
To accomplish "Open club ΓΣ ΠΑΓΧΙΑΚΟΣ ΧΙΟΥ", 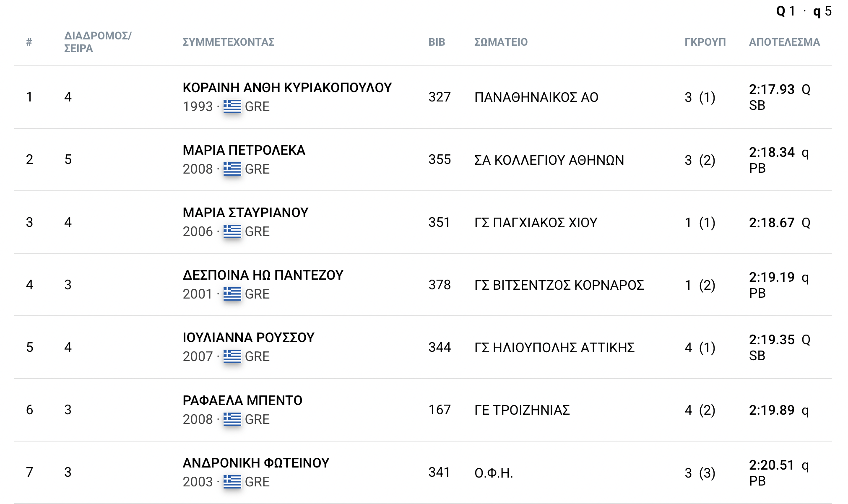I will point(536,223).
